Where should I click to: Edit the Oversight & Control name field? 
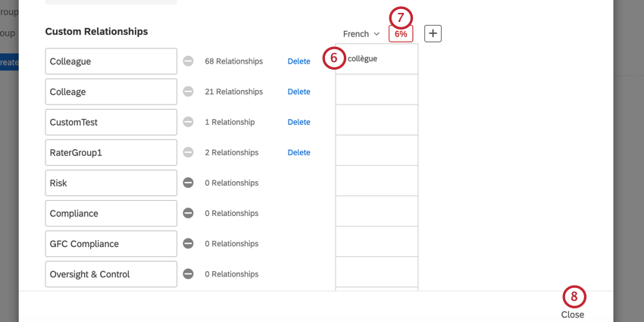(111, 274)
